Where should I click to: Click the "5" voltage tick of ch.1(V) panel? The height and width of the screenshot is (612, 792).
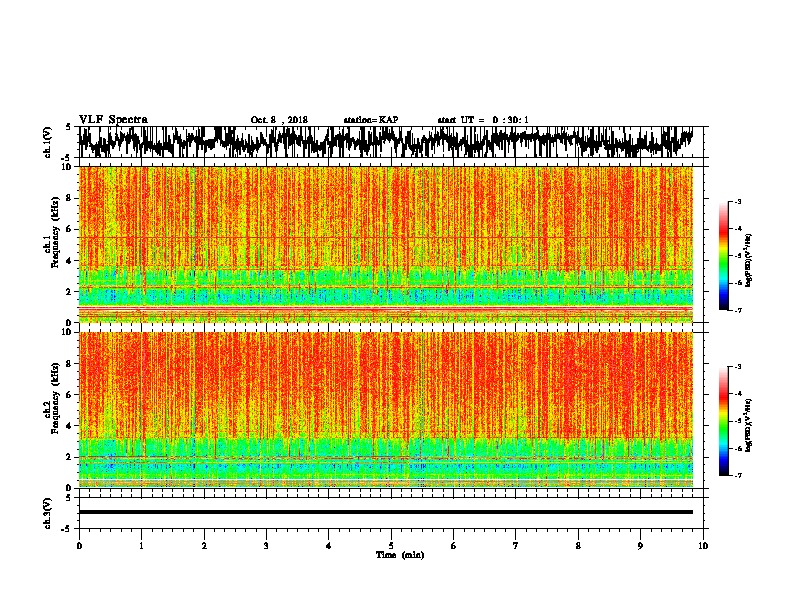click(69, 127)
